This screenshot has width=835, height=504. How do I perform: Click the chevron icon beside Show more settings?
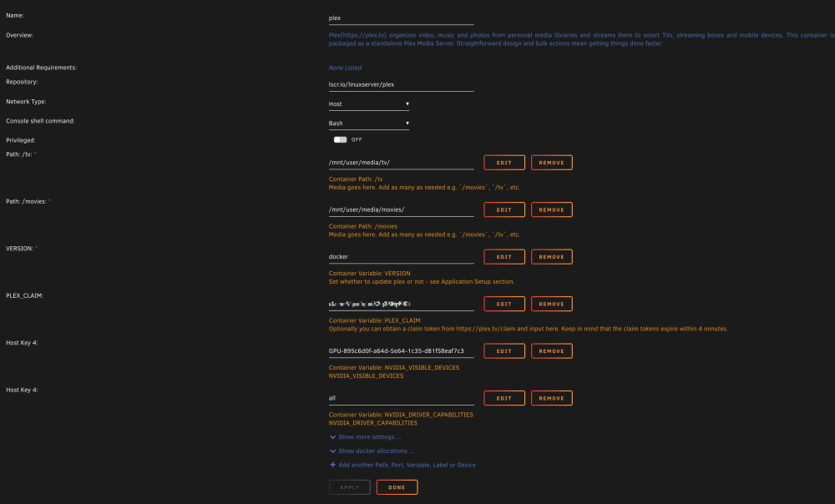pyautogui.click(x=333, y=437)
